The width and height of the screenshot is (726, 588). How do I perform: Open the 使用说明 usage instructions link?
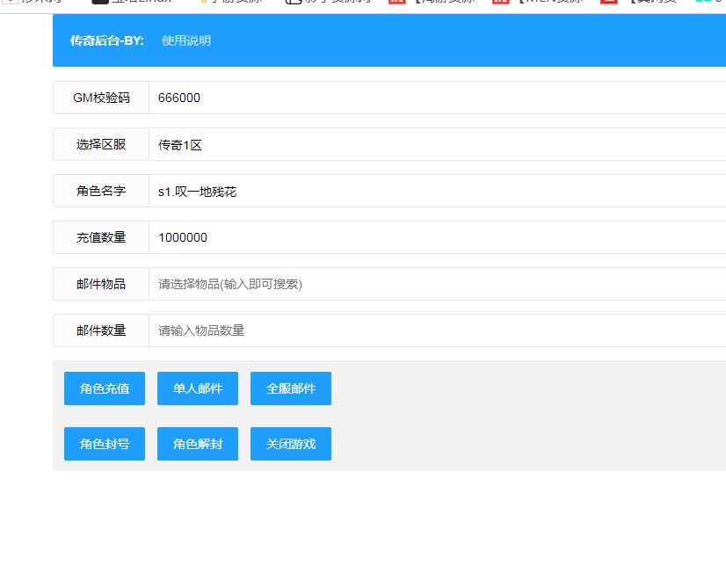186,40
